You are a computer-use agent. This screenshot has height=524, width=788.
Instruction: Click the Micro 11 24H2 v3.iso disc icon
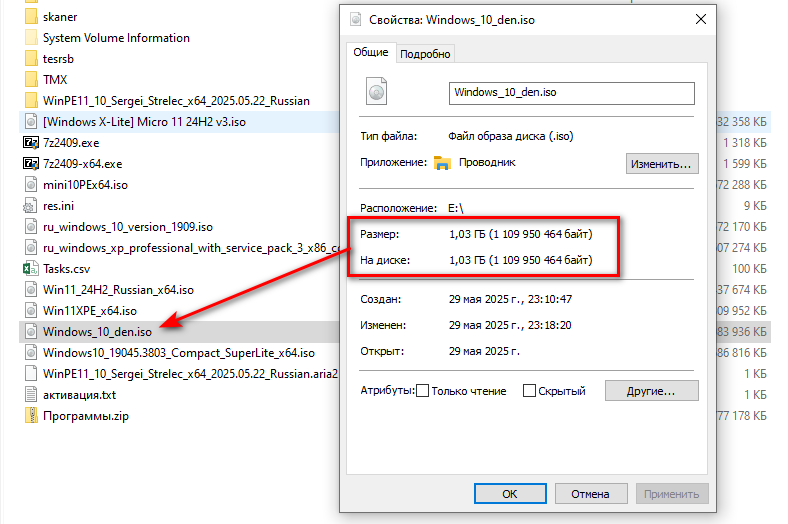pos(31,122)
